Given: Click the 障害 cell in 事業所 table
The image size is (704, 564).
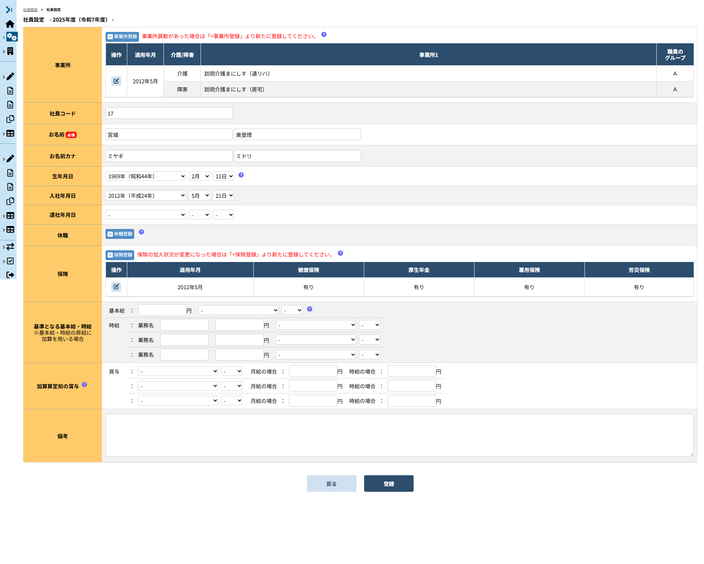Looking at the screenshot, I should [182, 89].
